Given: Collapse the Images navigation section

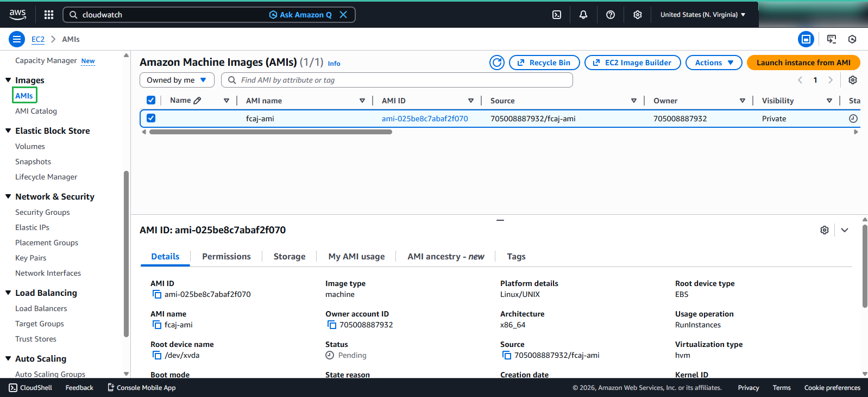Looking at the screenshot, I should click(8, 80).
